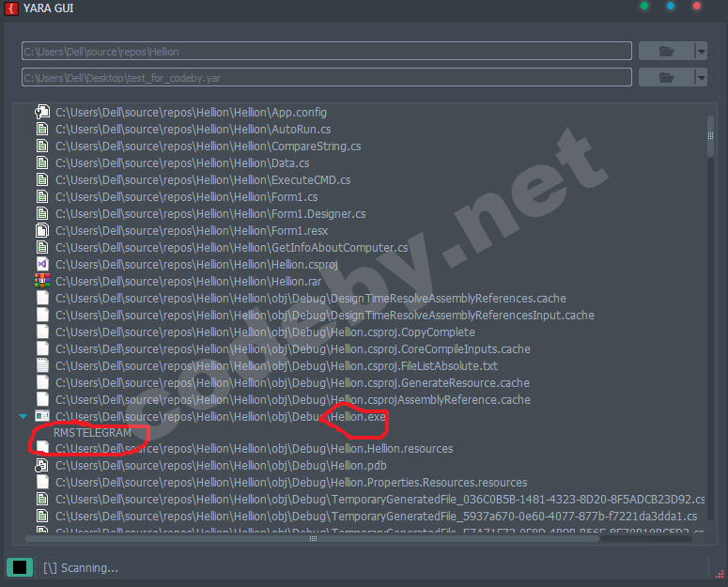Open dropdown arrow beside rule file browse
Viewport: 728px width, 587px height.
tap(701, 78)
